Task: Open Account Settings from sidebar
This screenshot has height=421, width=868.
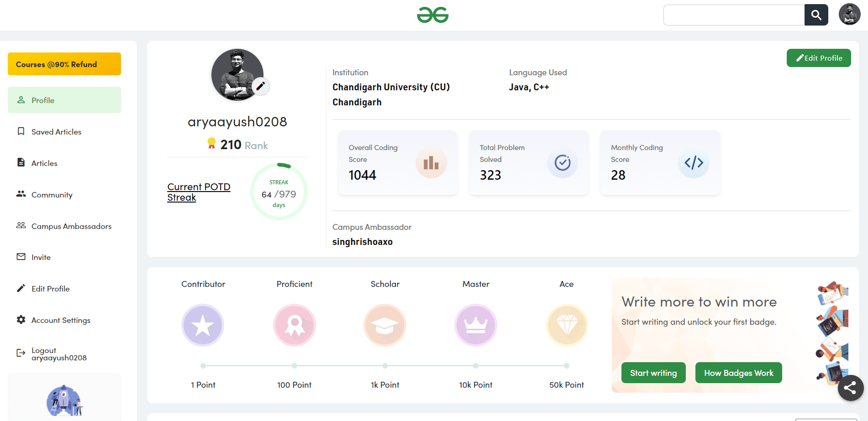Action: tap(61, 320)
